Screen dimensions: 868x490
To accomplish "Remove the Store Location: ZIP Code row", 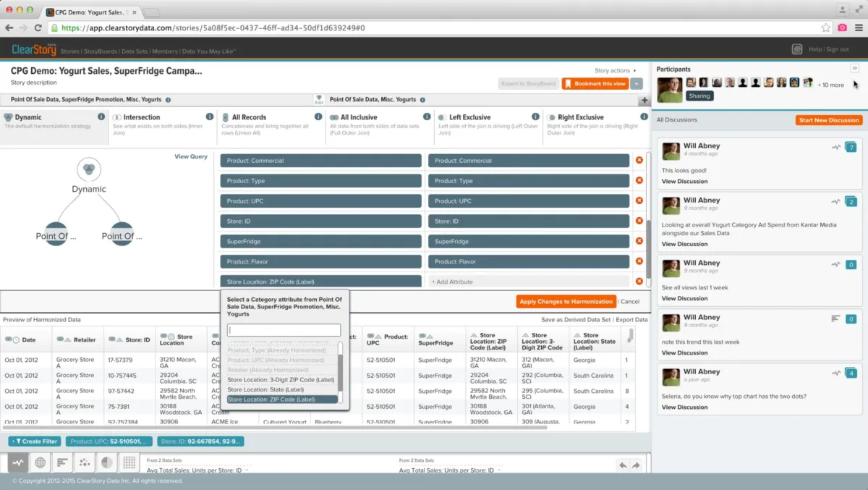I will pyautogui.click(x=639, y=282).
